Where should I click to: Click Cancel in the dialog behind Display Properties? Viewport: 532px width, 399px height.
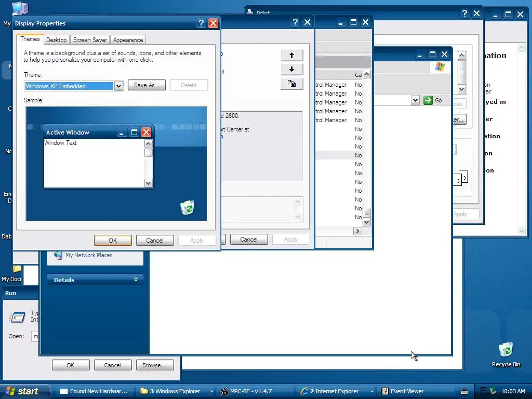coord(249,240)
